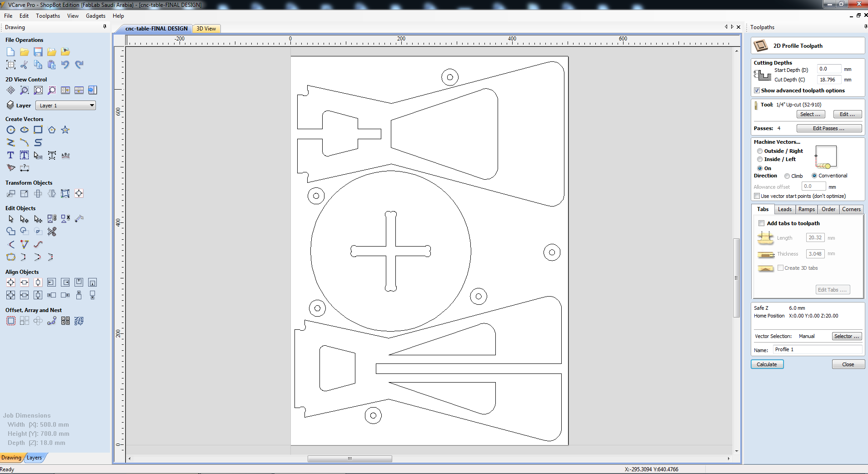Click the toolpath Name field Profile 1

(x=817, y=349)
